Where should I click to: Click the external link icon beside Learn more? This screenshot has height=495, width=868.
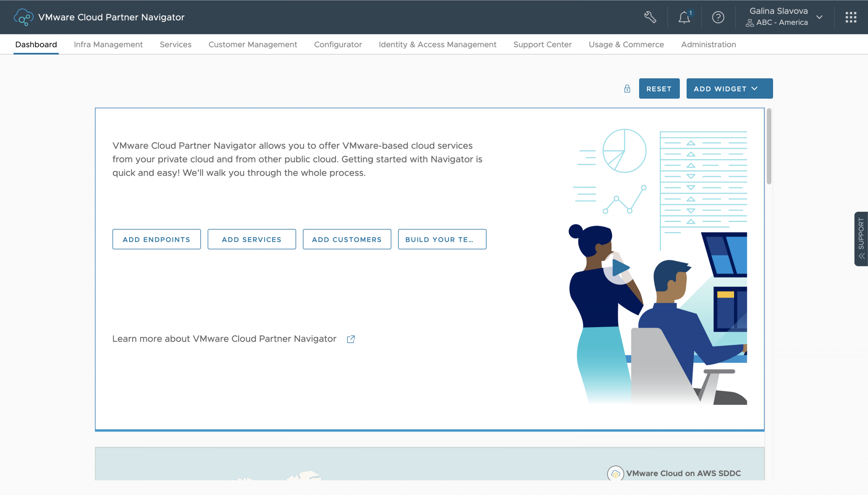click(351, 339)
